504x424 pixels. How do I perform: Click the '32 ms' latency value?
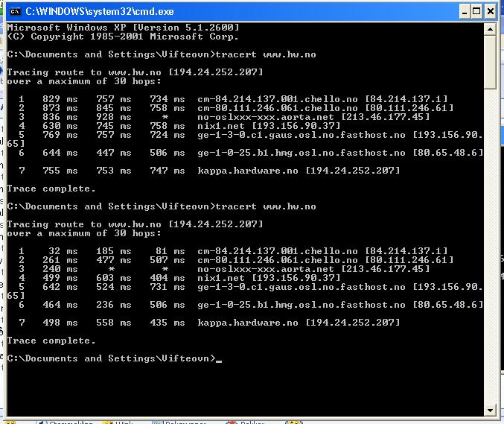click(63, 251)
